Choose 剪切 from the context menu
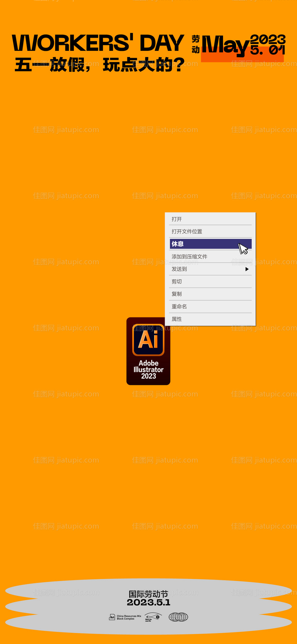Image resolution: width=297 pixels, height=644 pixels. pyautogui.click(x=177, y=282)
